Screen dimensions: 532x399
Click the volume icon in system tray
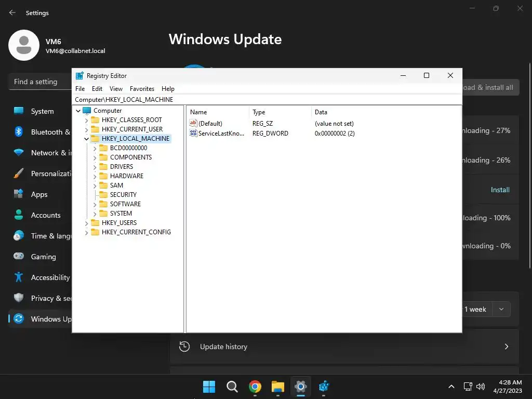[481, 387]
